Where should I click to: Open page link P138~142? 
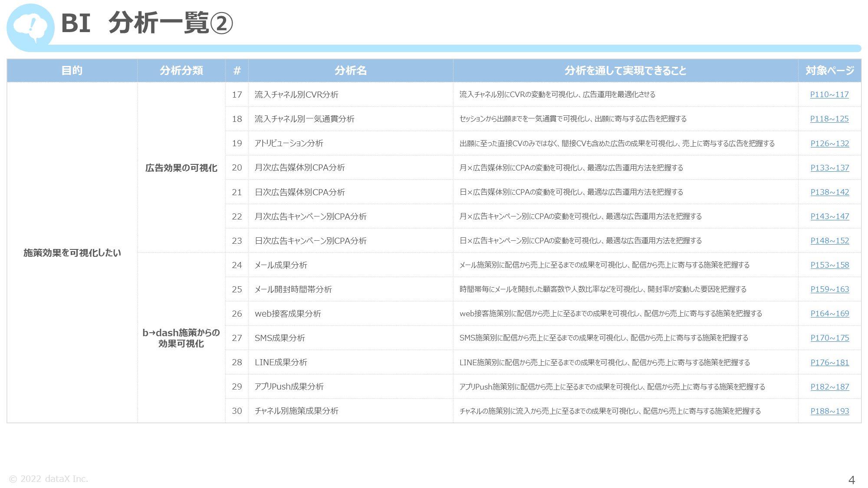pyautogui.click(x=830, y=192)
